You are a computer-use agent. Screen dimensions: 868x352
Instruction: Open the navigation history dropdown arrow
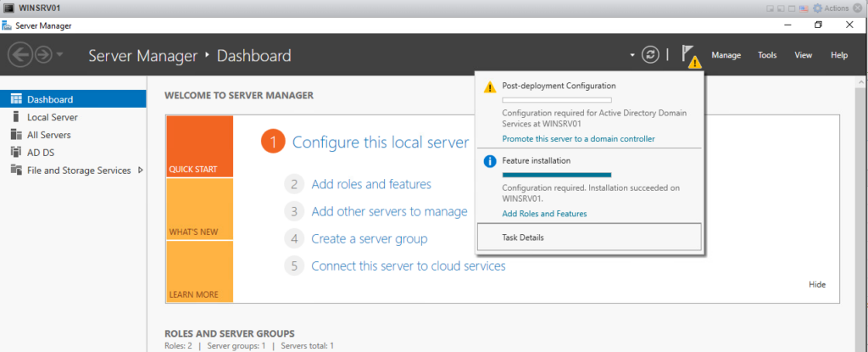(x=60, y=55)
